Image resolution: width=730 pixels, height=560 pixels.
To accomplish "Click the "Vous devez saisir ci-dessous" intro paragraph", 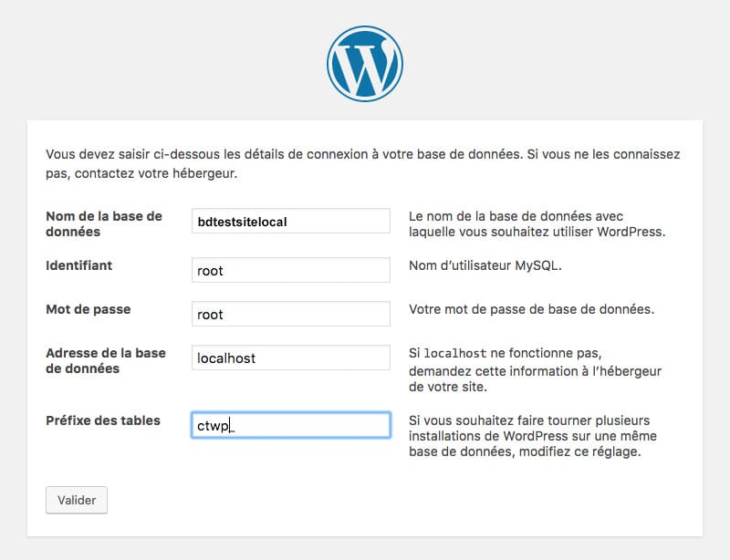I will [x=362, y=163].
